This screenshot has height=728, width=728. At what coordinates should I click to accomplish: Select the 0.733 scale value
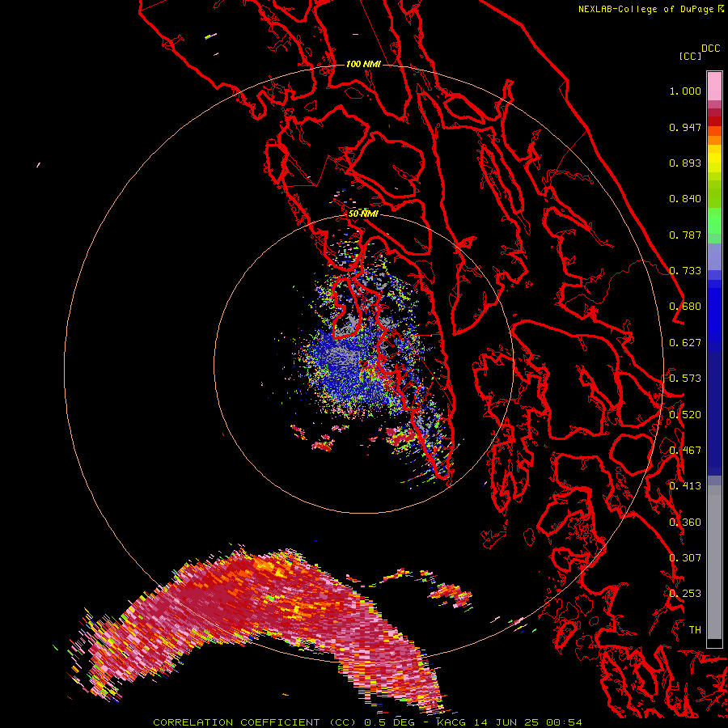(685, 271)
